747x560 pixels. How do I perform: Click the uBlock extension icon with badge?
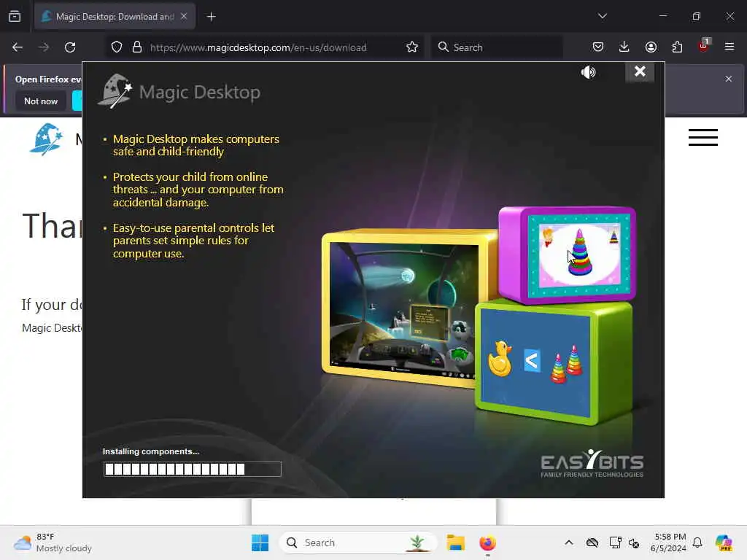[x=704, y=46]
